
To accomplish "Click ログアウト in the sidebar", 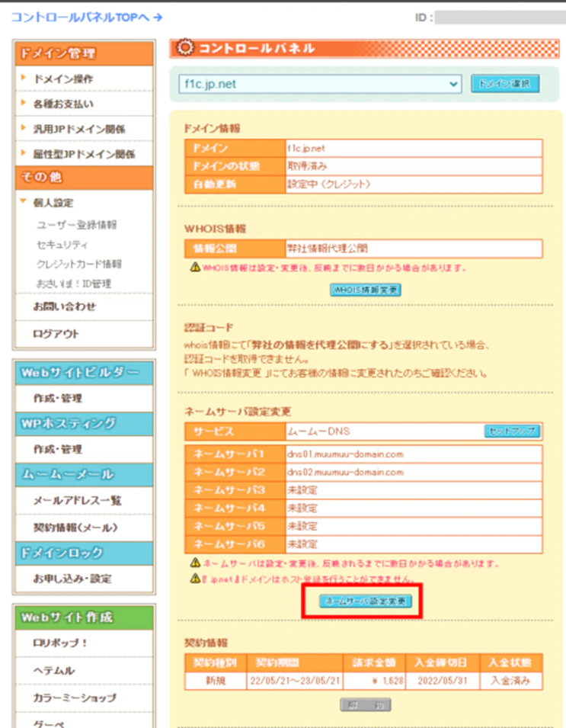I will [56, 334].
